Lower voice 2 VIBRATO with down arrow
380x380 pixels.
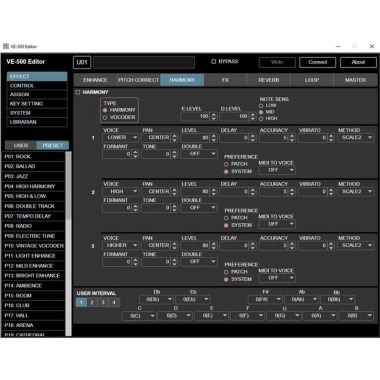tap(331, 194)
